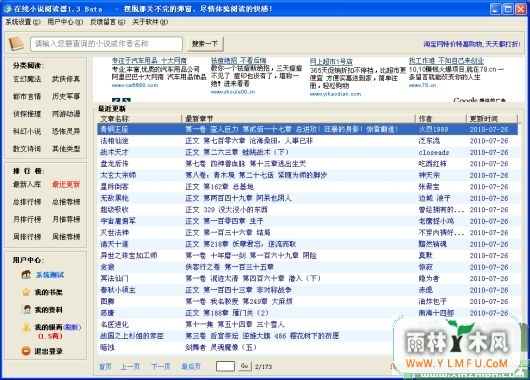The image size is (530, 380).
Task: Open the 网上超市1号店 ad link
Action: click(x=331, y=62)
